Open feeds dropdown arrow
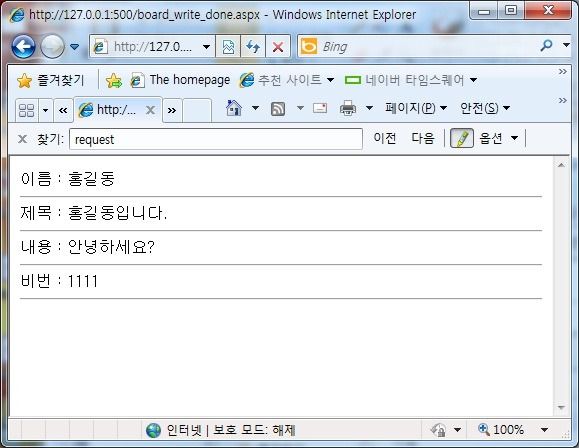The width and height of the screenshot is (579, 448). click(x=300, y=108)
